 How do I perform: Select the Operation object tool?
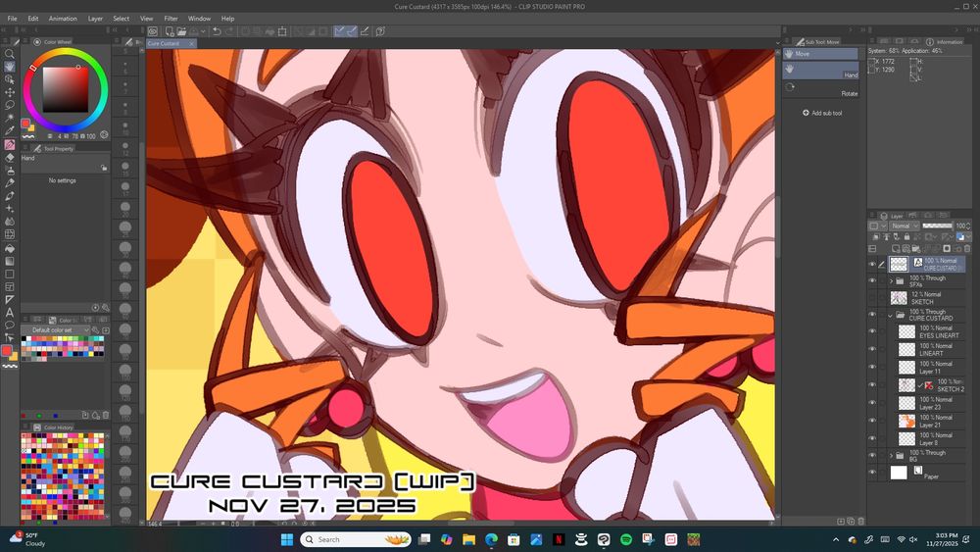coord(10,79)
